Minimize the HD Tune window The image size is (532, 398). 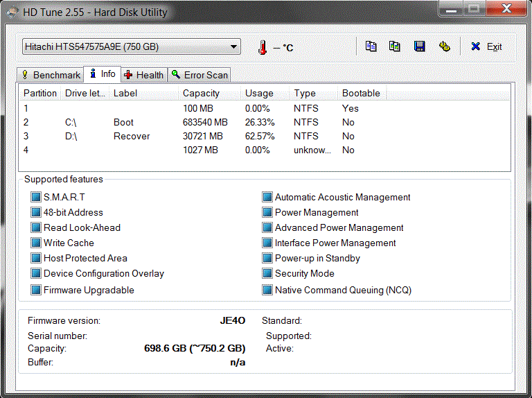[450, 8]
